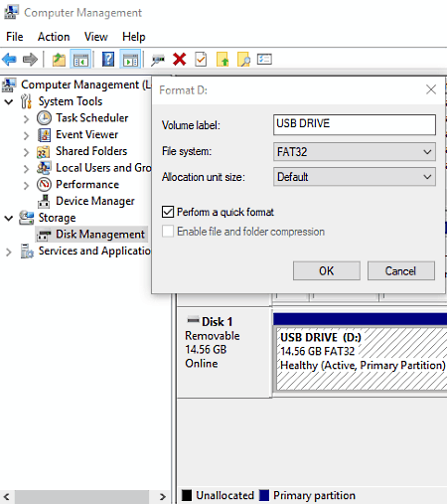Open Help via blue question mark icon

(108, 60)
